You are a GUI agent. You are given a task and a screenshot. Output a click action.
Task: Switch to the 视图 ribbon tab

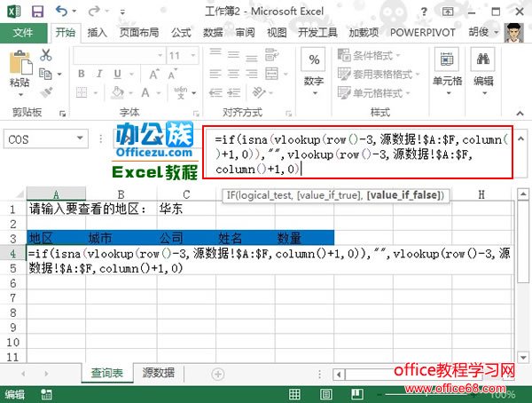[277, 33]
